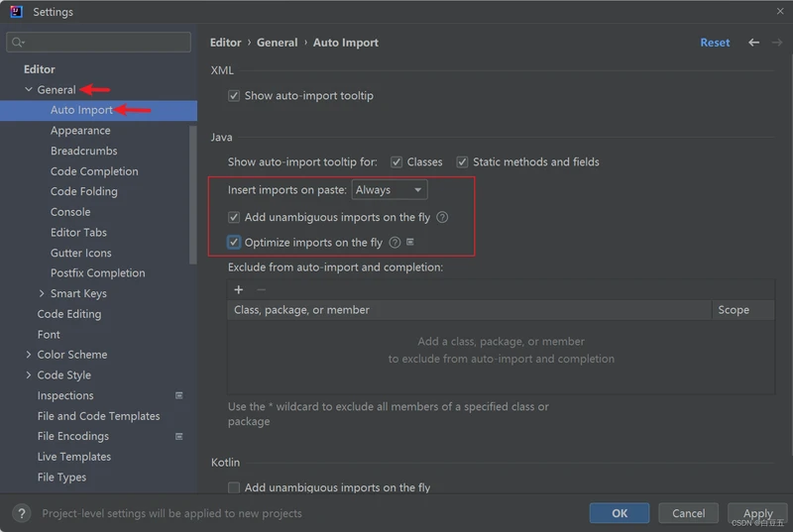Click project-level icon next to Inspections
The image size is (793, 532).
pos(179,395)
